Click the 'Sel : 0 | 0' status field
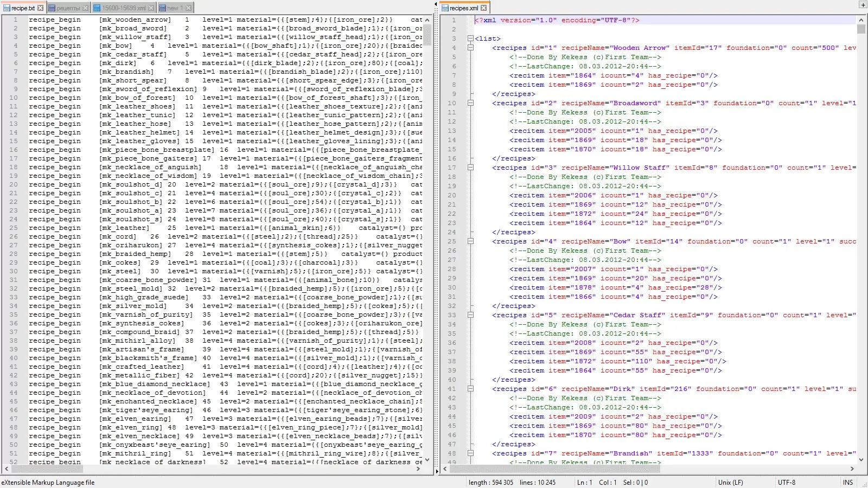 tap(635, 483)
